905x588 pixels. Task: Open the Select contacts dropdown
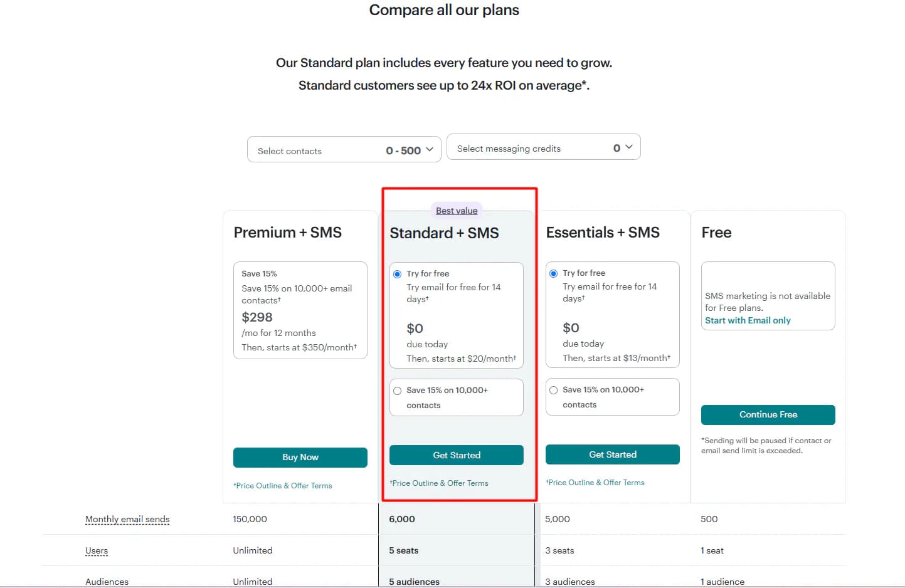click(x=344, y=149)
